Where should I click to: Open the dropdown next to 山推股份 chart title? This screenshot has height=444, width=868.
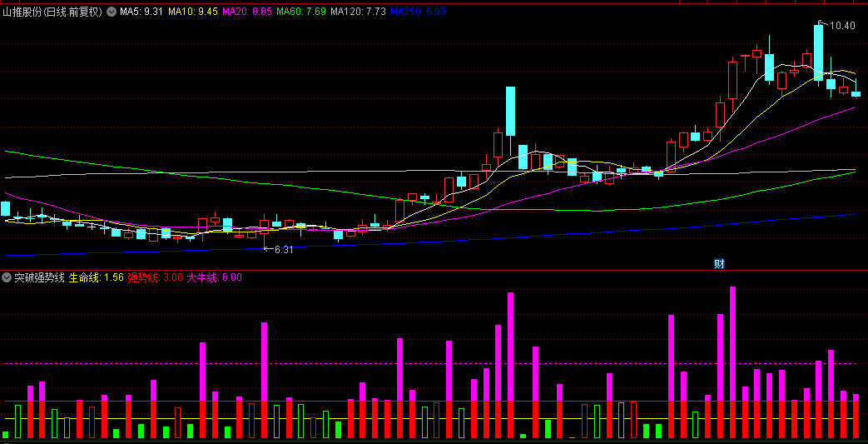click(112, 12)
